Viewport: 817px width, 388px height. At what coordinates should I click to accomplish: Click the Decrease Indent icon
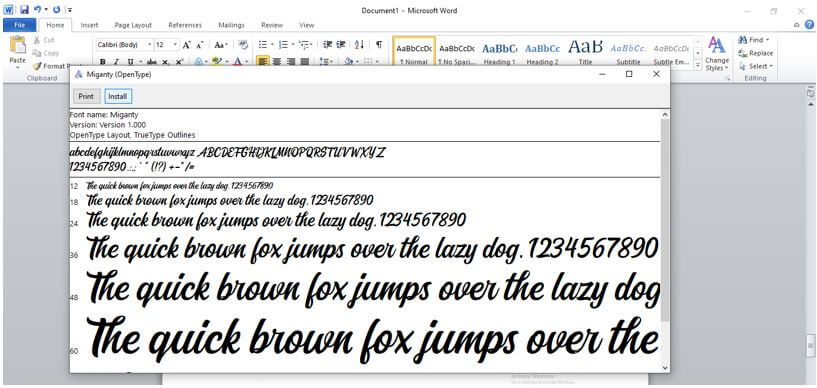pos(327,45)
